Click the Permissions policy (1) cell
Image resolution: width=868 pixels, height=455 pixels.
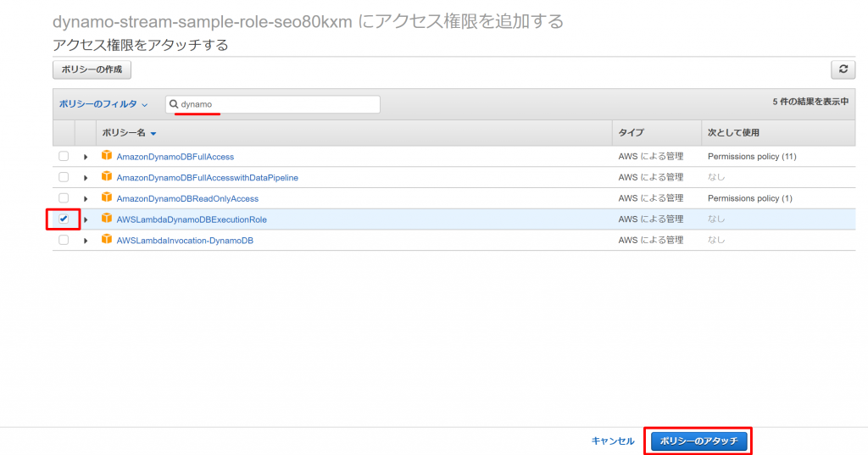[x=749, y=199]
